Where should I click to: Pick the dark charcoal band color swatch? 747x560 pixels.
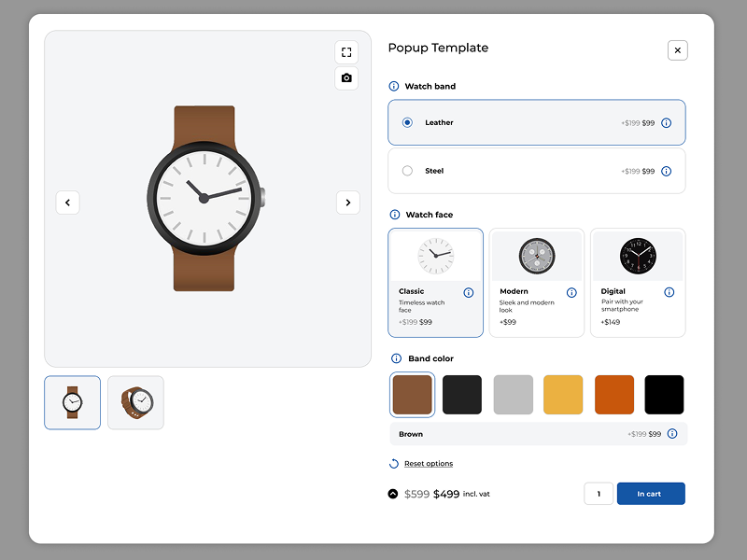462,395
